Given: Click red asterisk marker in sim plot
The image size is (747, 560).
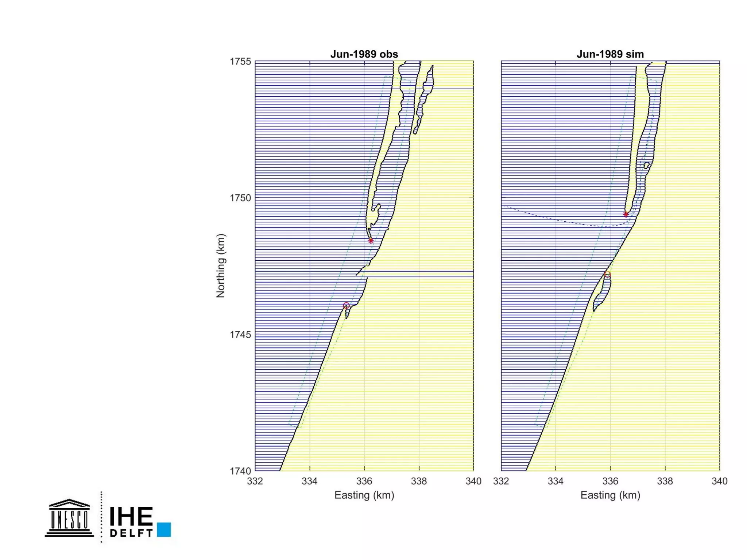Looking at the screenshot, I should [x=626, y=214].
